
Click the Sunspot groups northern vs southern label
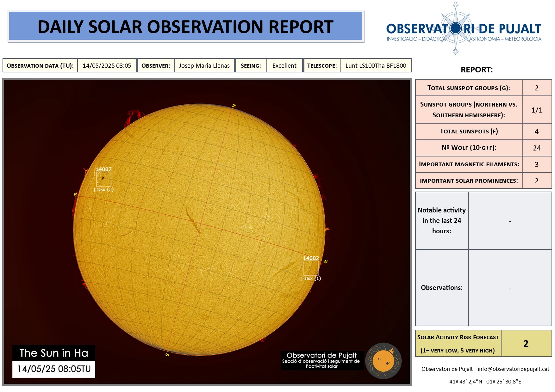click(x=469, y=110)
